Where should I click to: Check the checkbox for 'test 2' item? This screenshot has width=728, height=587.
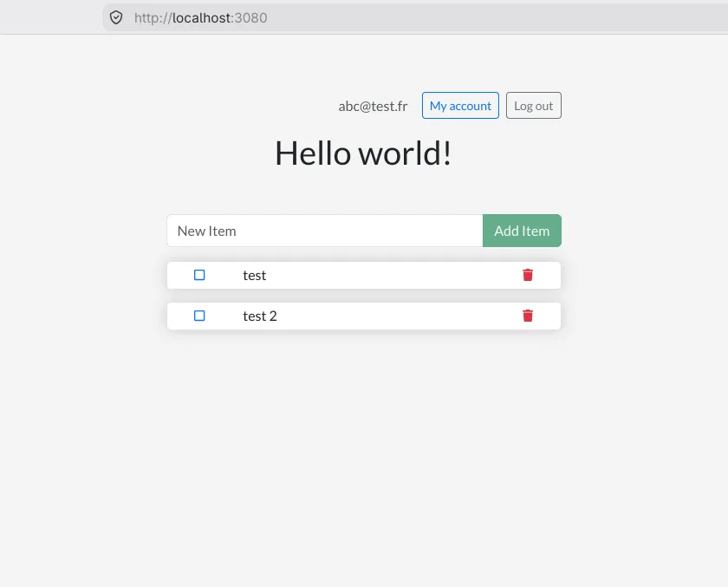[x=199, y=316]
